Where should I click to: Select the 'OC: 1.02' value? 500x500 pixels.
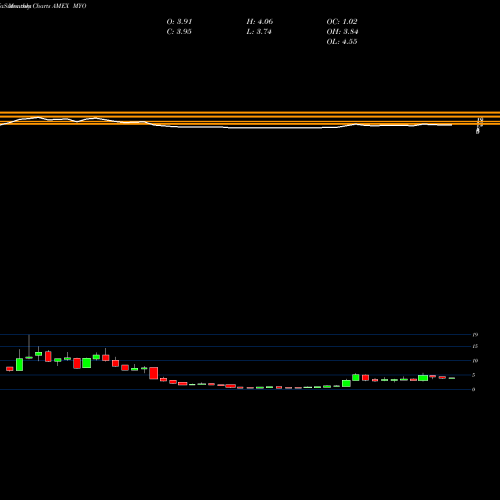[342, 22]
